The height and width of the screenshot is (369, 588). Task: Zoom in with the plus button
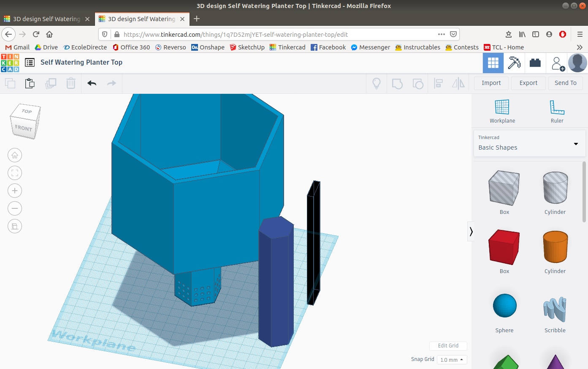tap(15, 191)
